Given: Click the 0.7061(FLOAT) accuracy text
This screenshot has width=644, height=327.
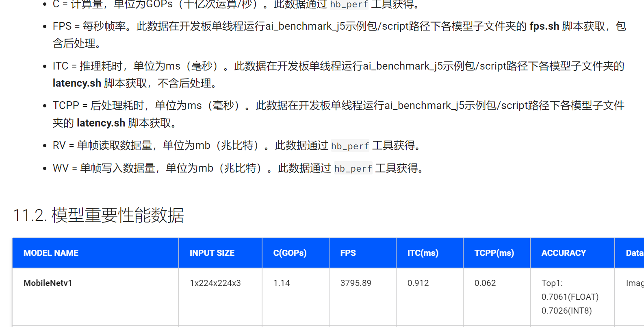Looking at the screenshot, I should [570, 297].
